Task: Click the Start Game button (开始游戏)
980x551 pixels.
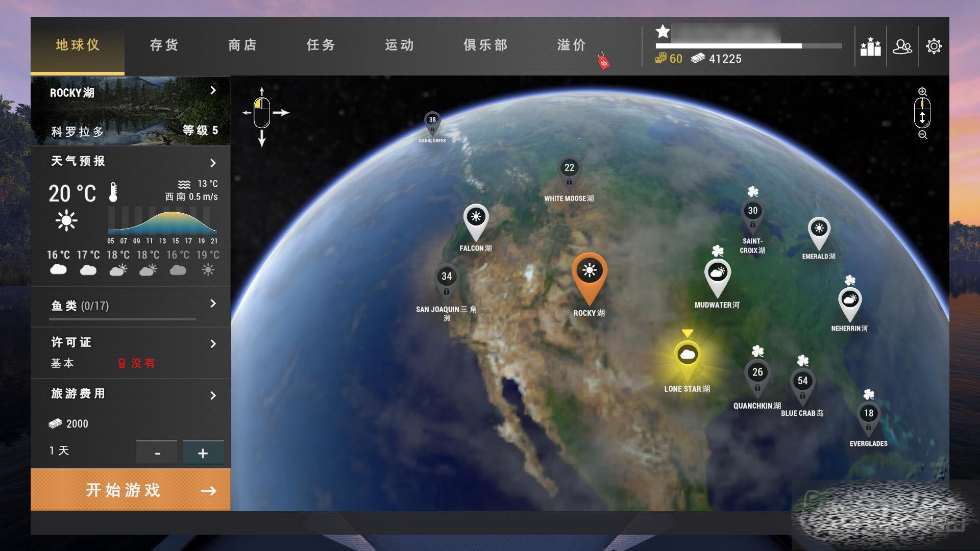Action: click(x=131, y=490)
